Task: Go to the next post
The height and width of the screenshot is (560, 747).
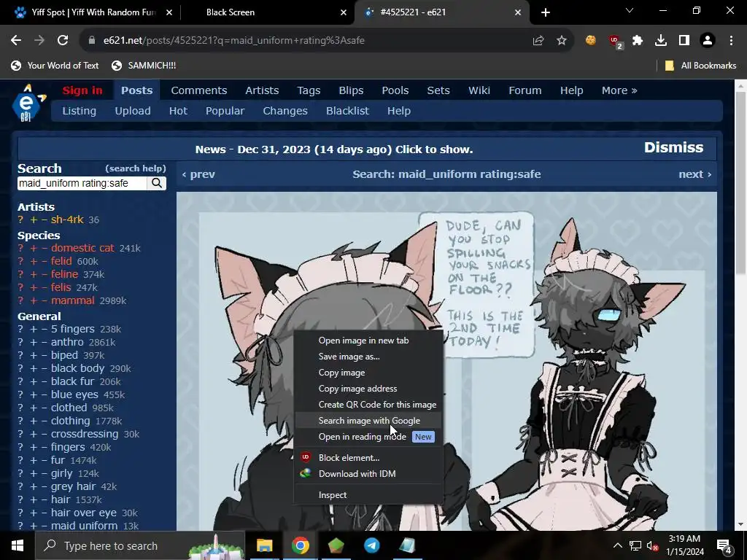Action: pyautogui.click(x=694, y=174)
